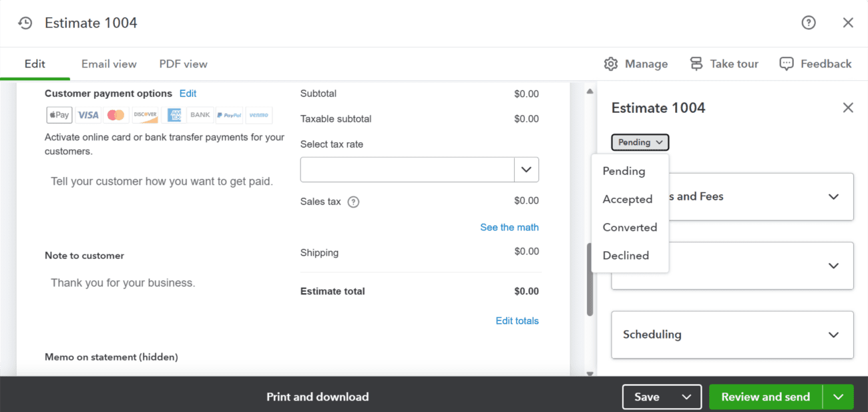Click the Manage gear icon
This screenshot has width=868, height=412.
tap(610, 64)
